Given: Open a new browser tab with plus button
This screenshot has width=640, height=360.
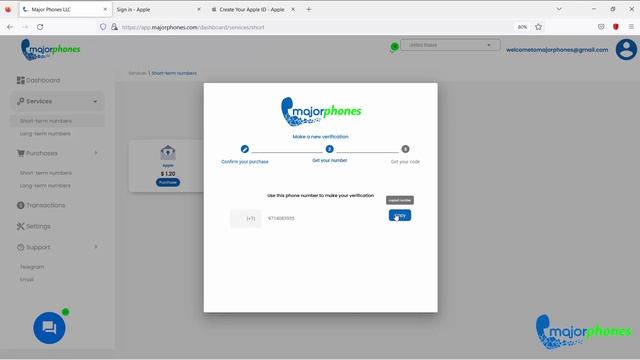Looking at the screenshot, I should pos(309,9).
